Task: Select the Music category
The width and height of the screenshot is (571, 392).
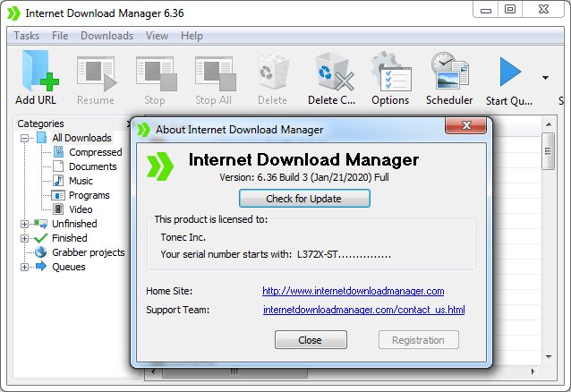Action: pos(81,181)
